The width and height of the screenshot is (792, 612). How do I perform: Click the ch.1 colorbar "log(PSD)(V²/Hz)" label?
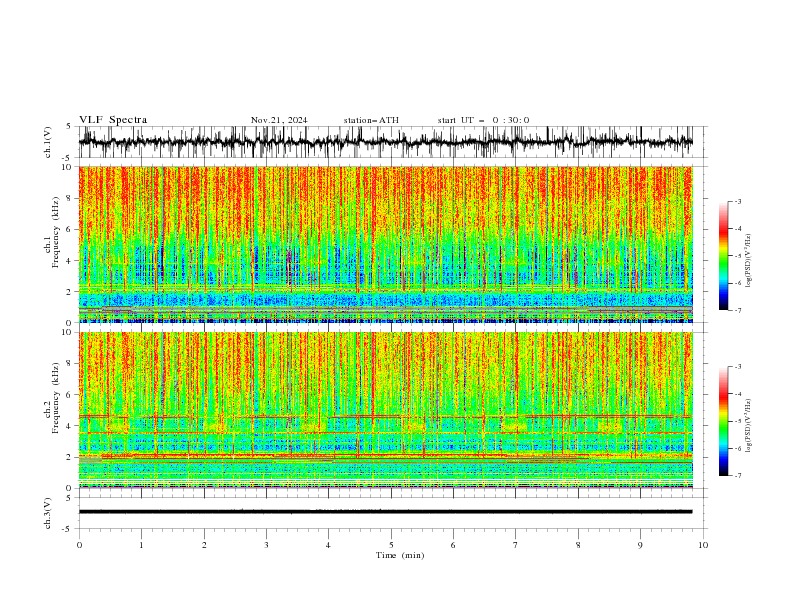748,261
